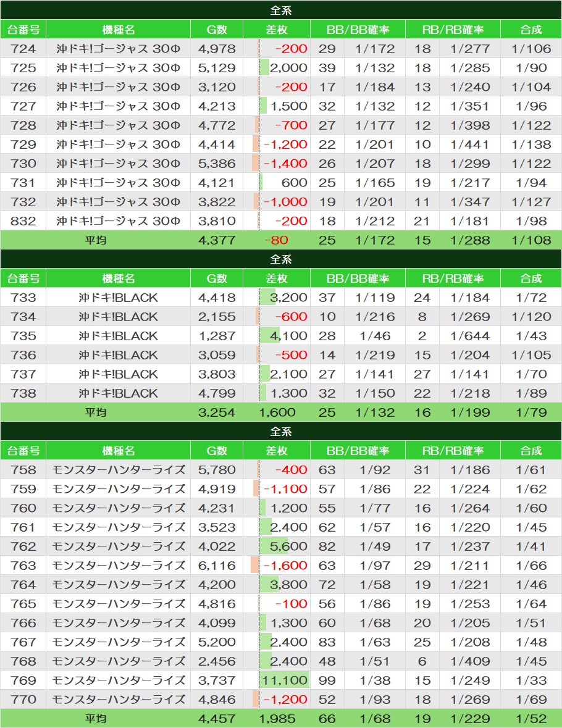Image resolution: width=562 pixels, height=728 pixels.
Task: Select machine number 766 cell
Action: click(23, 623)
